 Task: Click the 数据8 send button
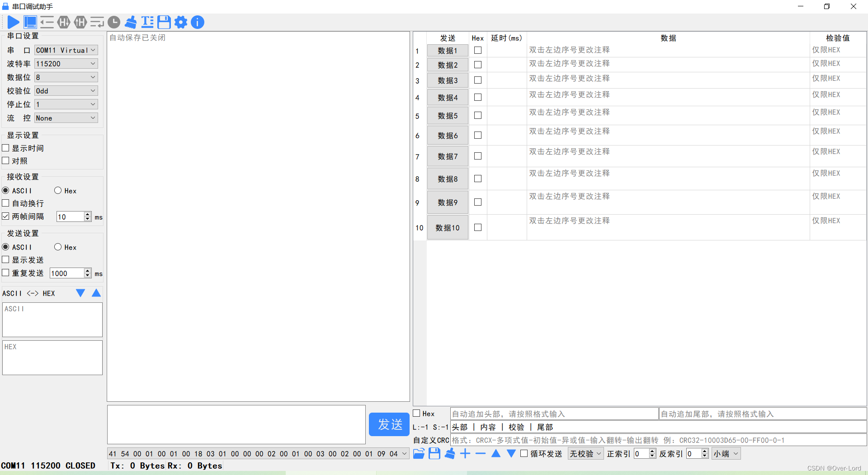click(448, 179)
